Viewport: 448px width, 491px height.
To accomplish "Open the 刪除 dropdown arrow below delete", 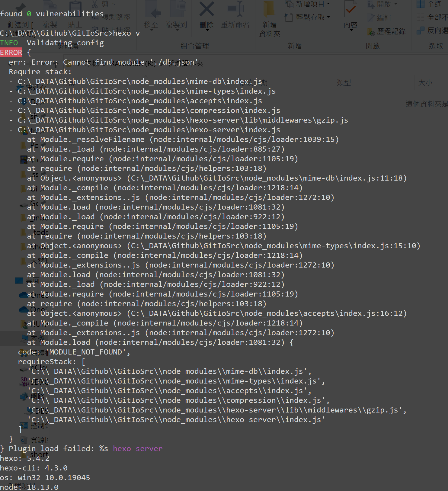I will click(207, 30).
